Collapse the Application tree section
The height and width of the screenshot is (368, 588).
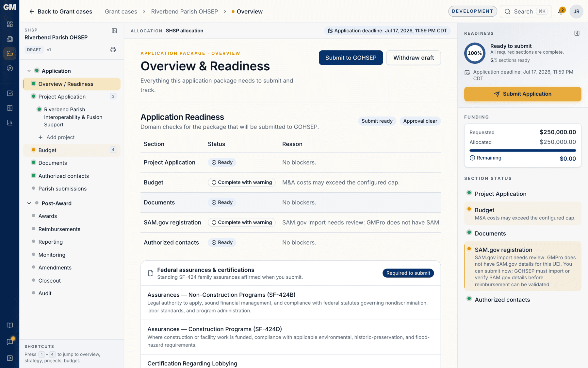pyautogui.click(x=29, y=71)
